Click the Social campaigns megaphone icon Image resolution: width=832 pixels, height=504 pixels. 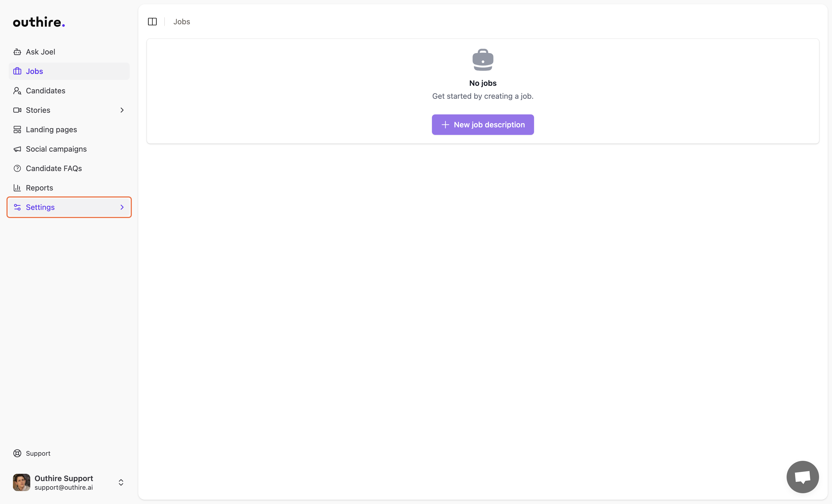point(17,149)
